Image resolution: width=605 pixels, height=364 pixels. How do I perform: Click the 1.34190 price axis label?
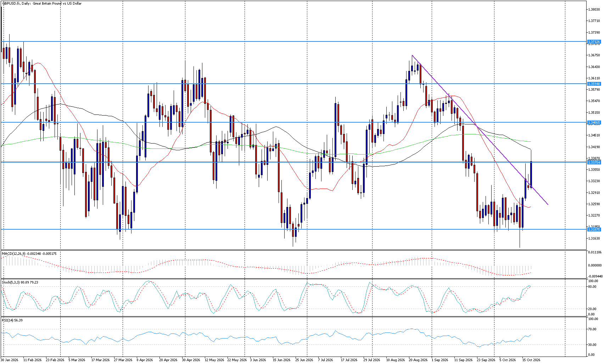pos(594,147)
